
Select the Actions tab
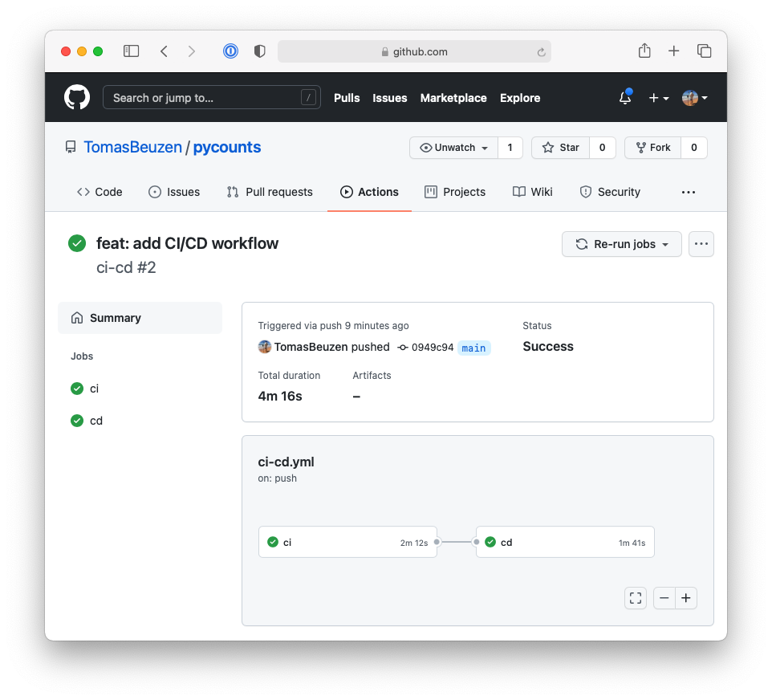369,192
